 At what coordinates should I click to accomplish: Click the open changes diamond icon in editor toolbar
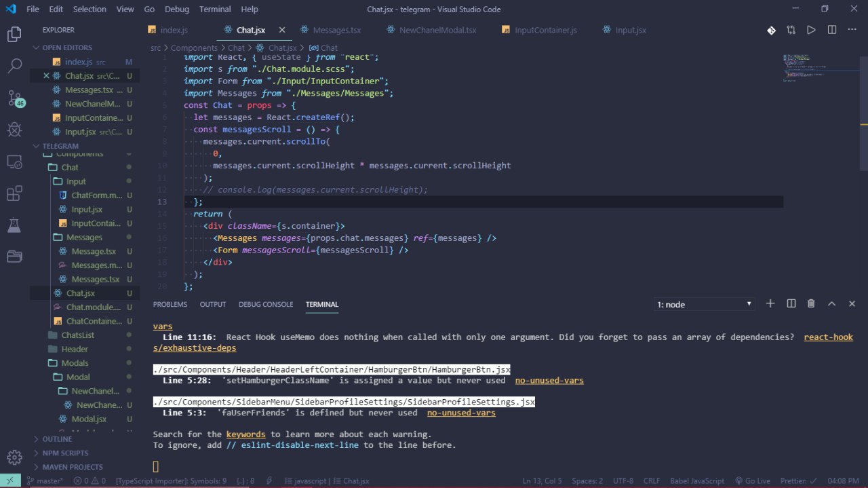coord(771,31)
